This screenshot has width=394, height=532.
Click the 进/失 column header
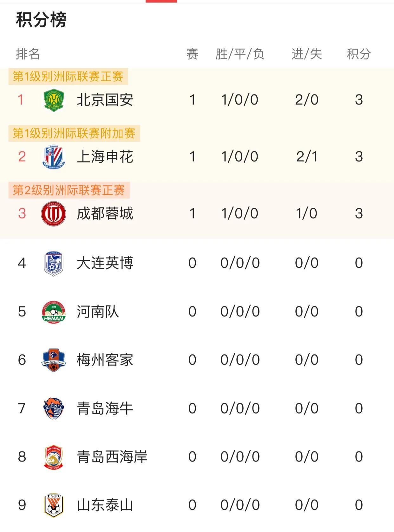click(x=306, y=54)
